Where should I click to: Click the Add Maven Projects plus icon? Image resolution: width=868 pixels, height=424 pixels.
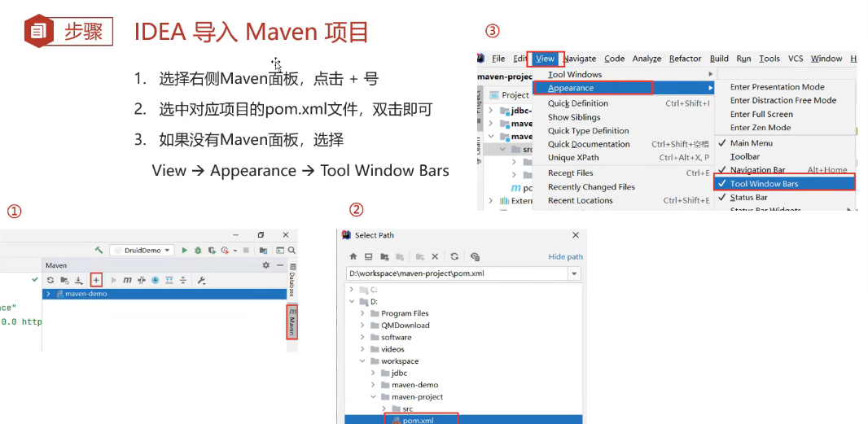click(96, 280)
